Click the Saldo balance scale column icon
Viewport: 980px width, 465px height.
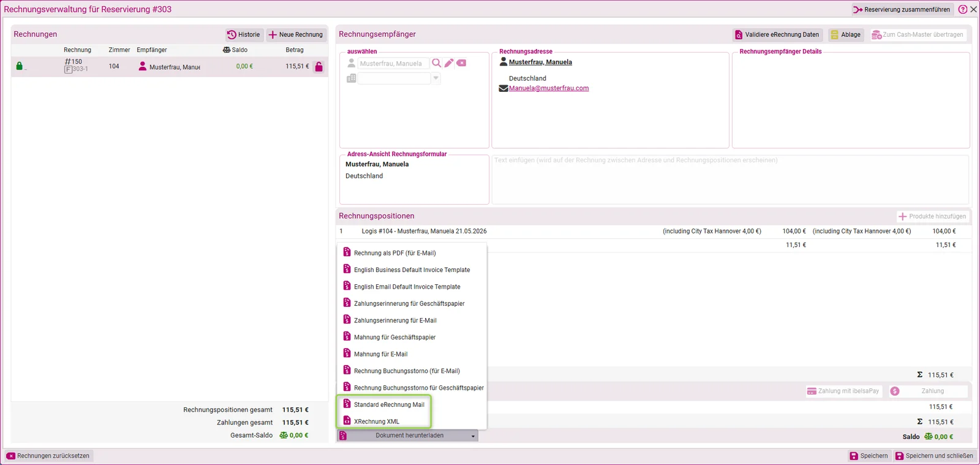click(x=227, y=50)
